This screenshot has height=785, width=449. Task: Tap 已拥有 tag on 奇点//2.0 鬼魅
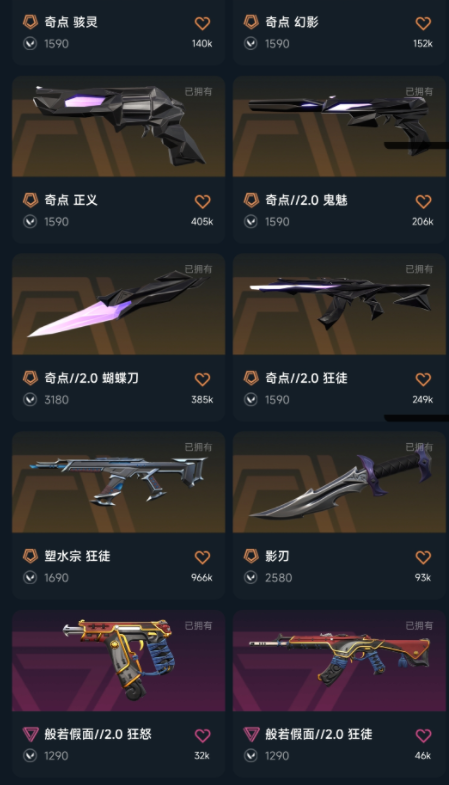[x=419, y=92]
